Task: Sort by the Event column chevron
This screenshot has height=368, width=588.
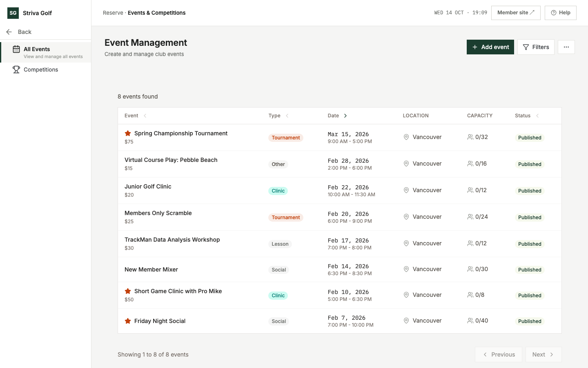Action: pyautogui.click(x=145, y=116)
